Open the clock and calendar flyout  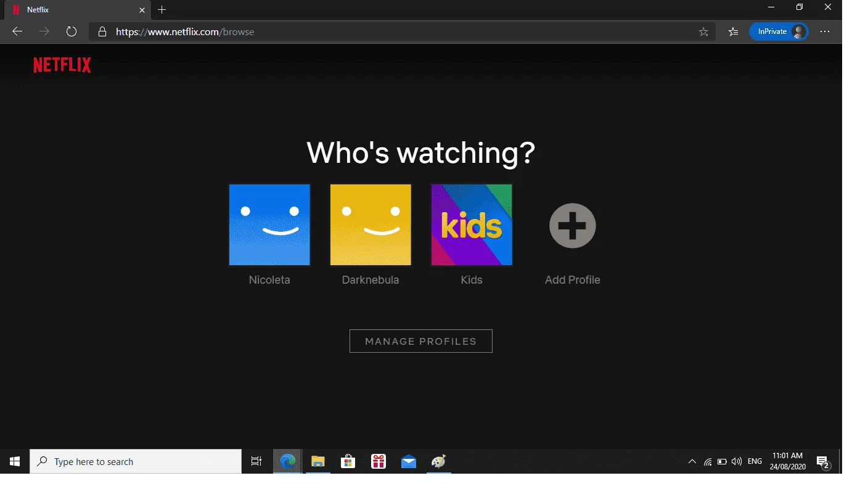(x=788, y=461)
